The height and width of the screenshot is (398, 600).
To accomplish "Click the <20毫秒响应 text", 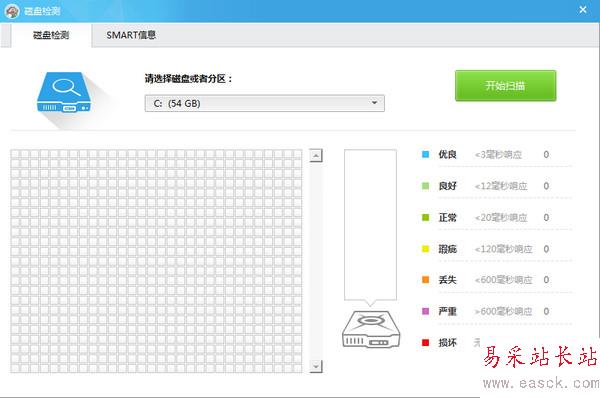I will [501, 217].
